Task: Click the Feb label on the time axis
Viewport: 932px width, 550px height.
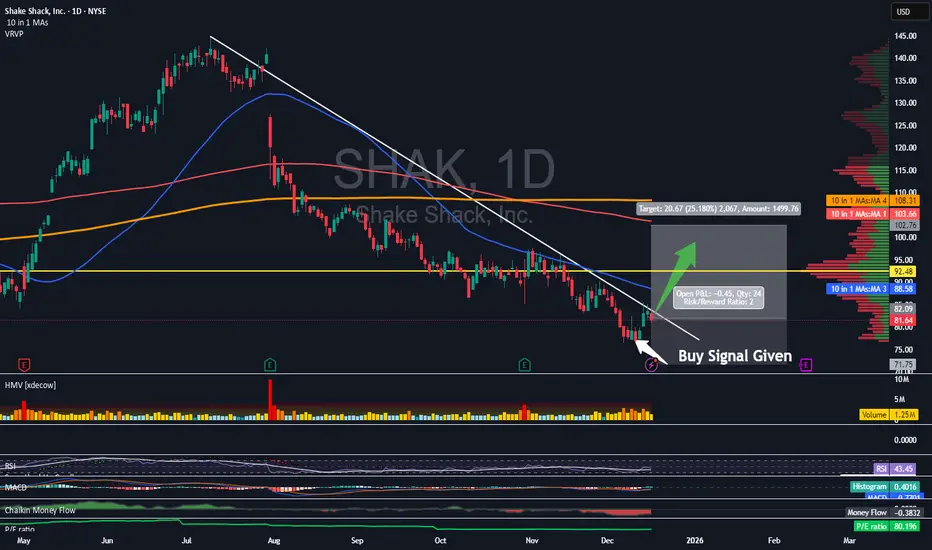Action: point(774,540)
